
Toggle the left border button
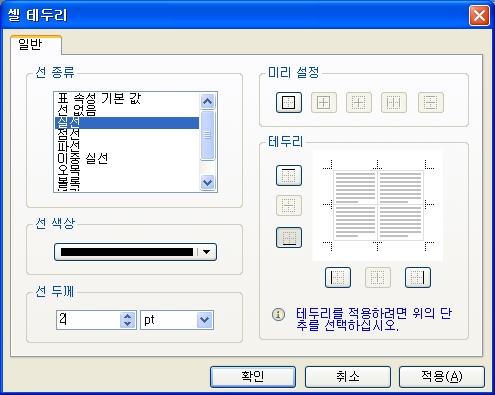click(338, 277)
